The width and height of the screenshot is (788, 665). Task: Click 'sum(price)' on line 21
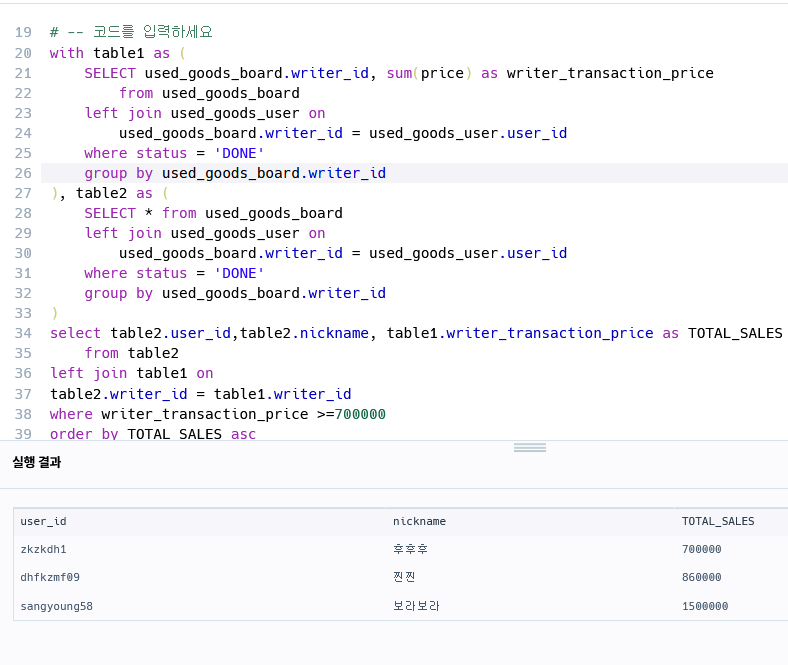429,73
